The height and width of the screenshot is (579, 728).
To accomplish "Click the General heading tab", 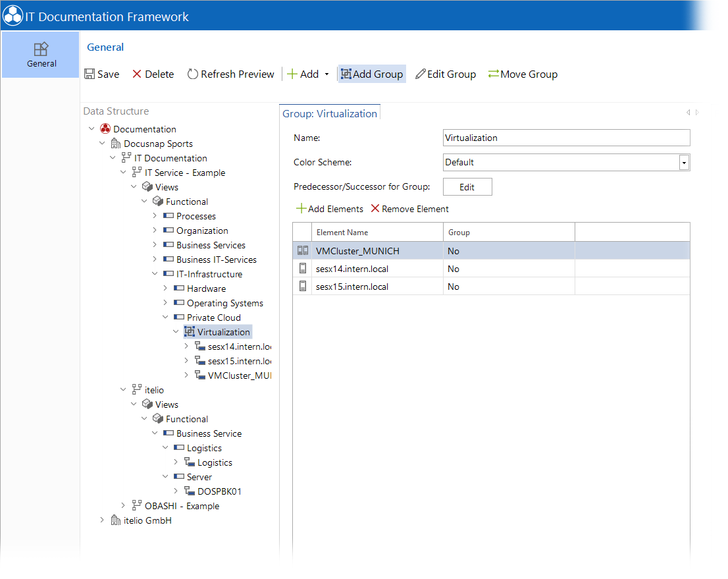I will [105, 47].
